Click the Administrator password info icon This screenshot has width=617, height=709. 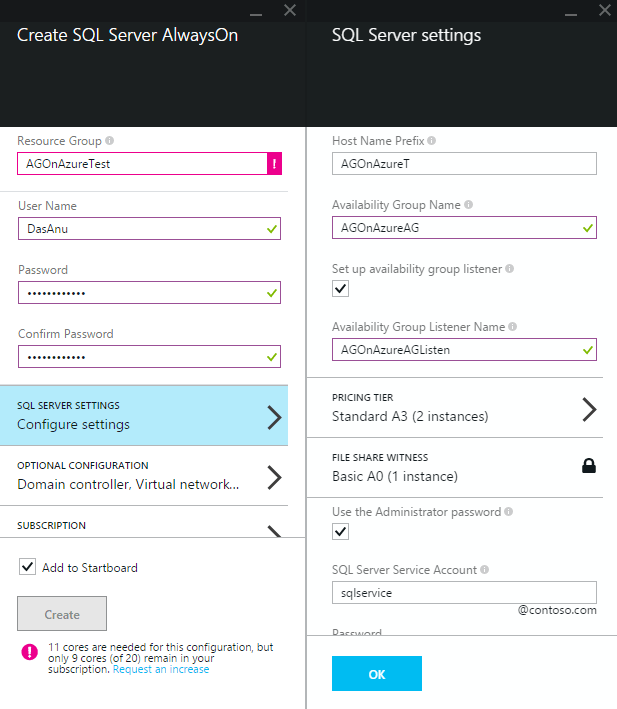coord(510,512)
